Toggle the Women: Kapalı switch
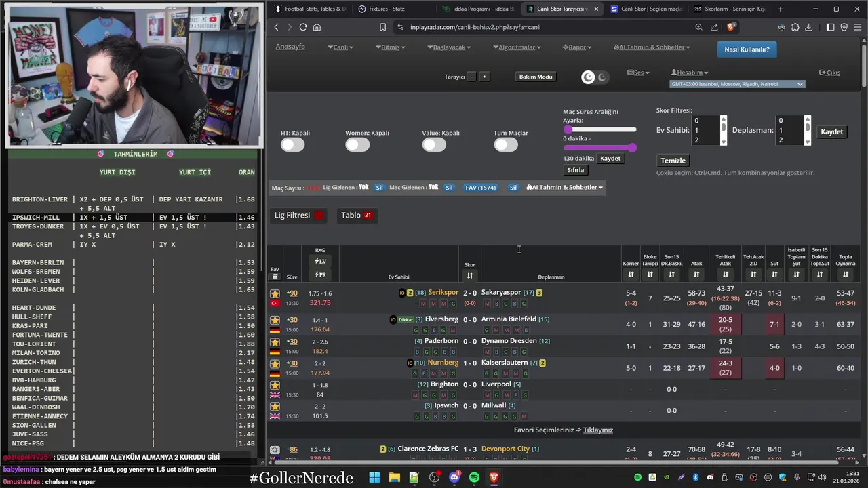This screenshot has height=488, width=868. click(x=357, y=144)
